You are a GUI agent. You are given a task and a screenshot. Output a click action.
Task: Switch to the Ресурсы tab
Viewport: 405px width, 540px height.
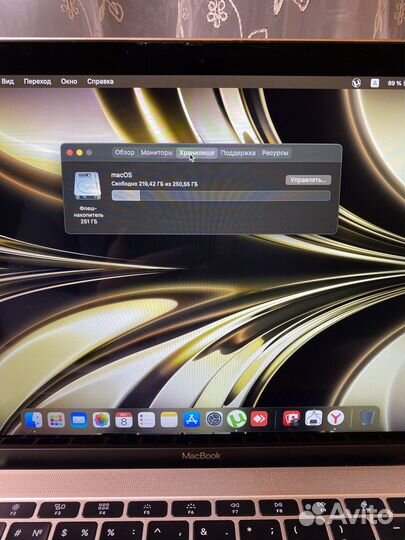275,153
